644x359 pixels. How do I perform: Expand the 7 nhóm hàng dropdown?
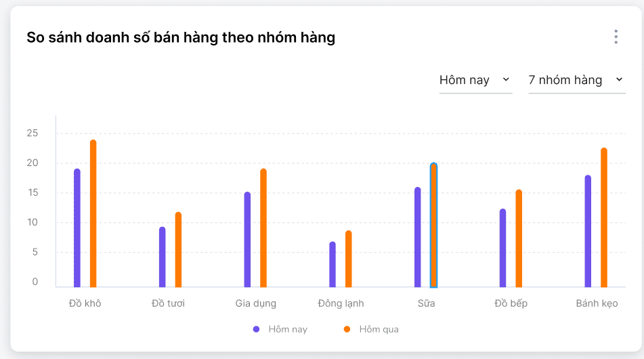click(x=576, y=80)
